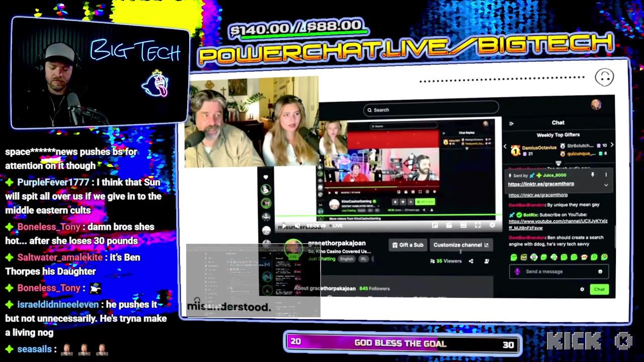The height and width of the screenshot is (362, 644).
Task: Open the pinned linktr.ee/gracemthorp link
Action: pos(541,184)
